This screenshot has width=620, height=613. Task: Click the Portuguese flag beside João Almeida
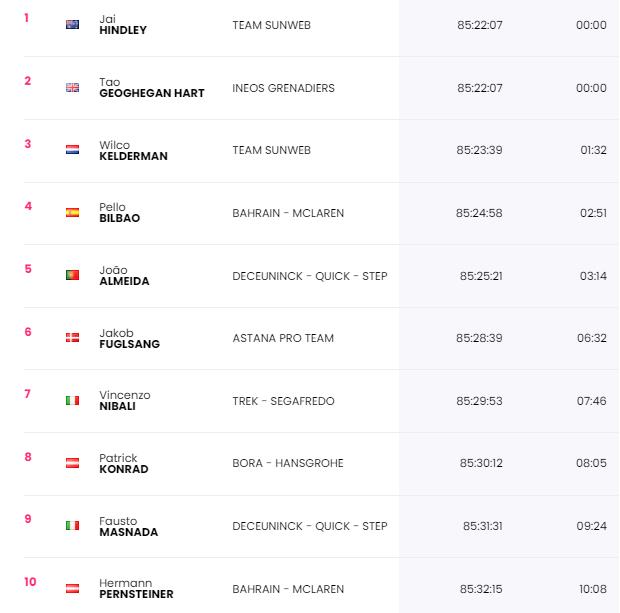(x=72, y=275)
